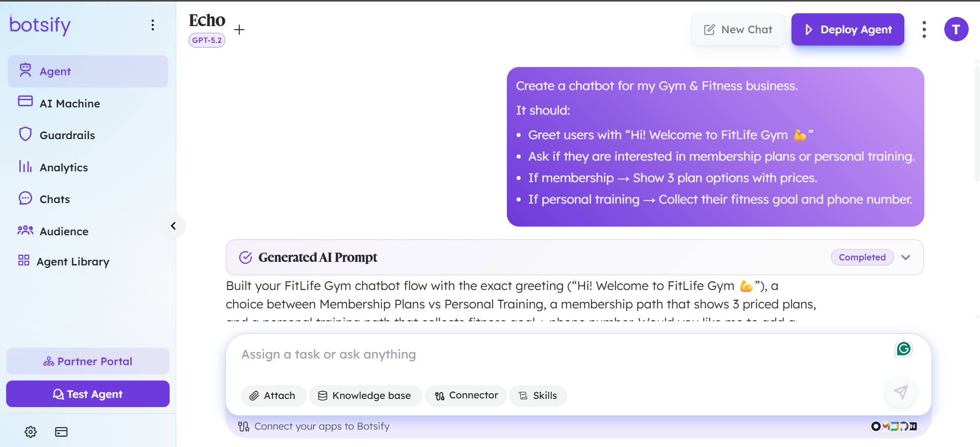Screen dimensions: 980x447
Task: Open the GPT-5.2 model selector badge
Action: click(x=207, y=40)
